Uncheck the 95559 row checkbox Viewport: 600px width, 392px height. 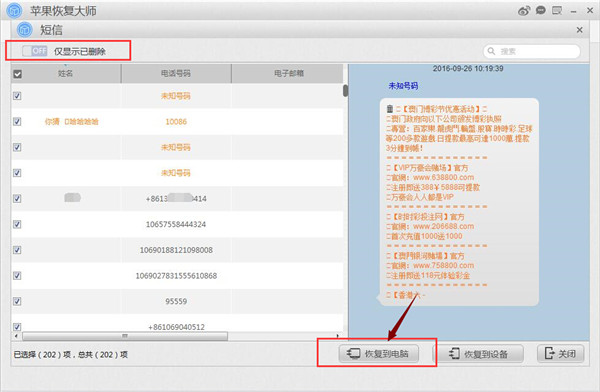point(17,301)
